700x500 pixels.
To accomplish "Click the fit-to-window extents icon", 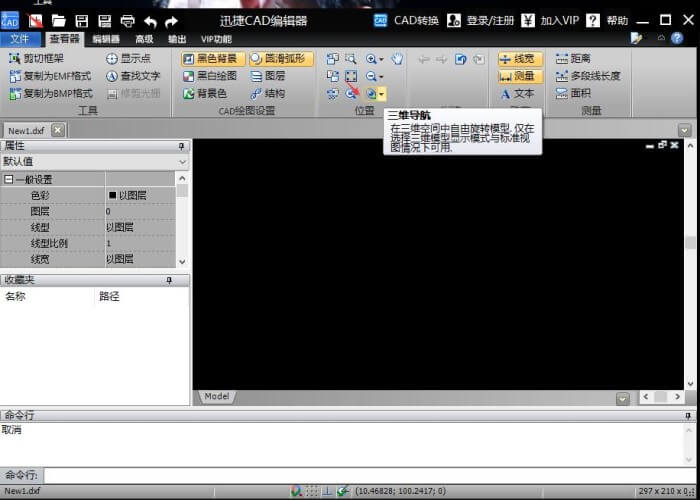I will (351, 76).
